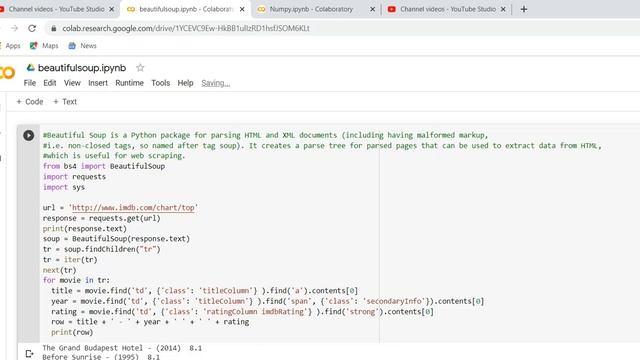Screen dimensions: 640x360
Task: Click the browser address bar URL
Action: pyautogui.click(x=186, y=28)
